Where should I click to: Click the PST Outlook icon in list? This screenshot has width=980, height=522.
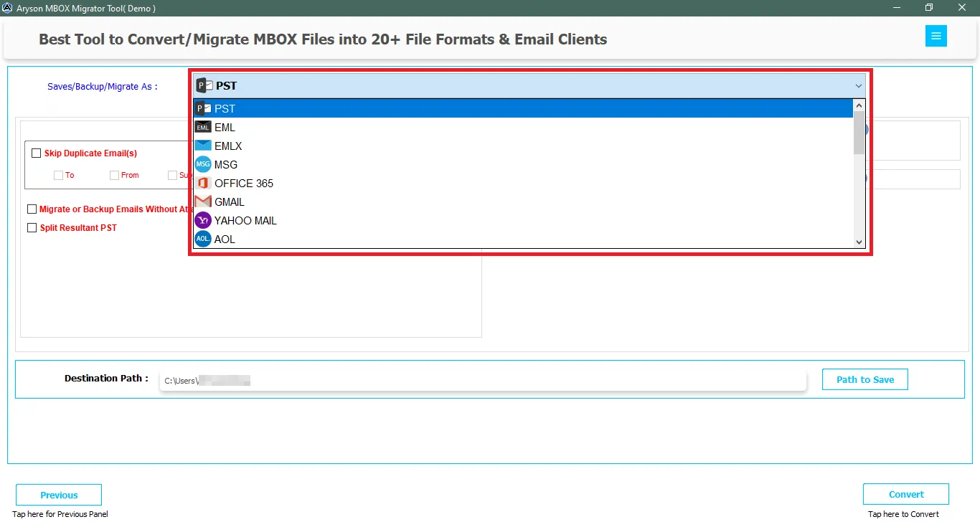[203, 109]
